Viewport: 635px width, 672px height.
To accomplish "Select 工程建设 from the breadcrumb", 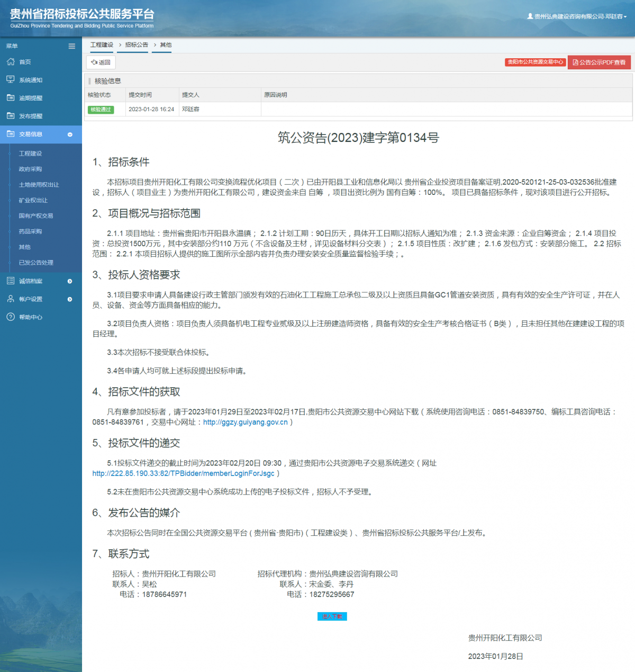I will pyautogui.click(x=102, y=45).
